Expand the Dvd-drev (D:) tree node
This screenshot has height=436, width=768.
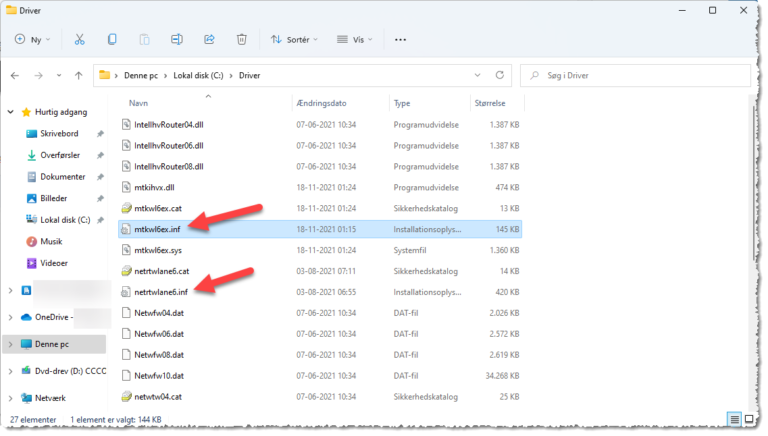click(10, 371)
